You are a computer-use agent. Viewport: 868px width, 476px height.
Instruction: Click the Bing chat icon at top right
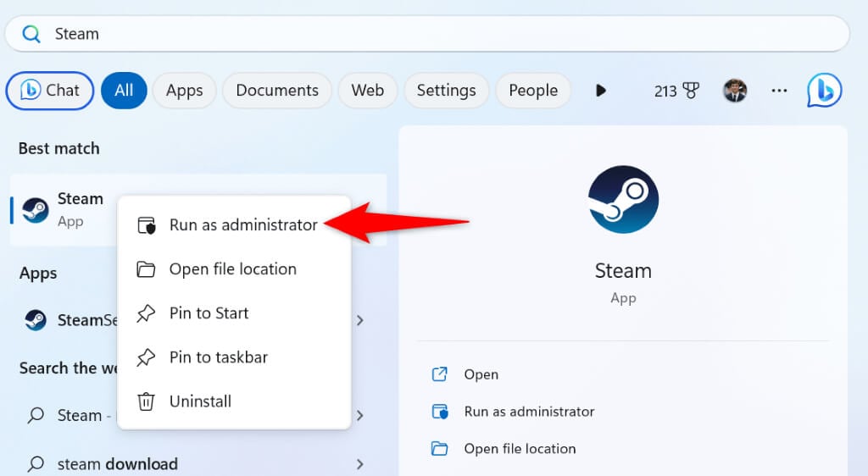824,90
